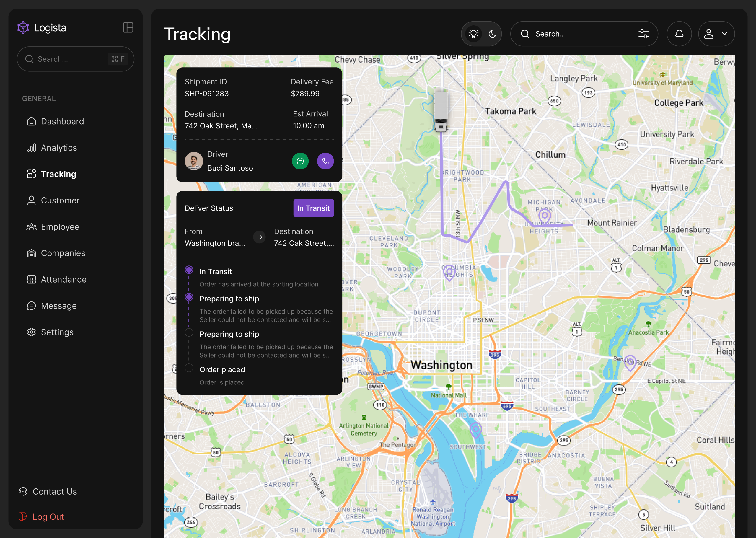Collapse the sidebar with the panel icon

coord(128,27)
